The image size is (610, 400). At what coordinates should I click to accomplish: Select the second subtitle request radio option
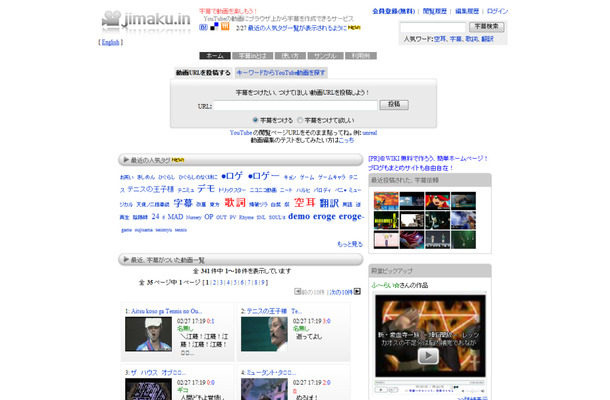(300, 120)
